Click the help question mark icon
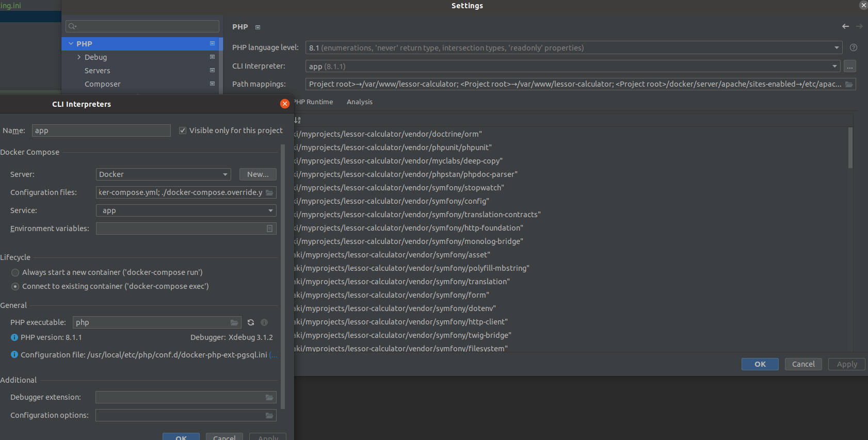 pyautogui.click(x=854, y=47)
